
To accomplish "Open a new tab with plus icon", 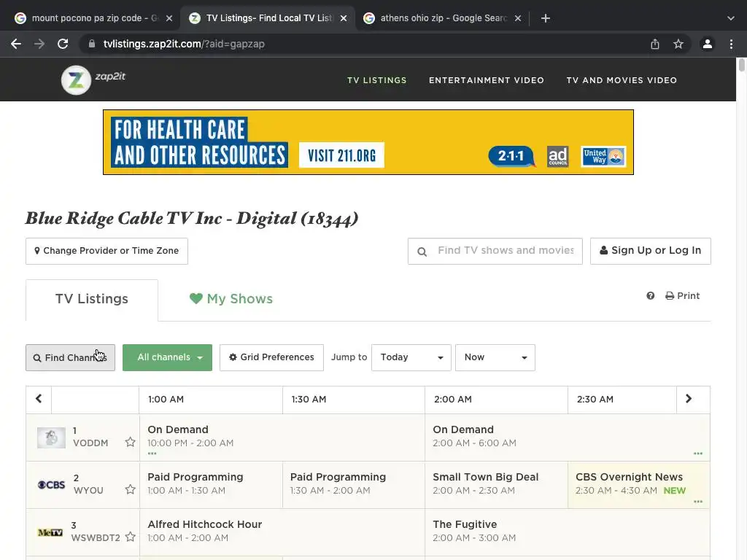I will (x=546, y=18).
